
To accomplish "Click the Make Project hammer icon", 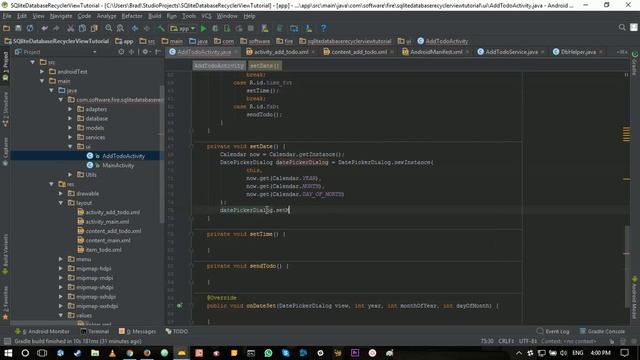I will click(x=161, y=28).
